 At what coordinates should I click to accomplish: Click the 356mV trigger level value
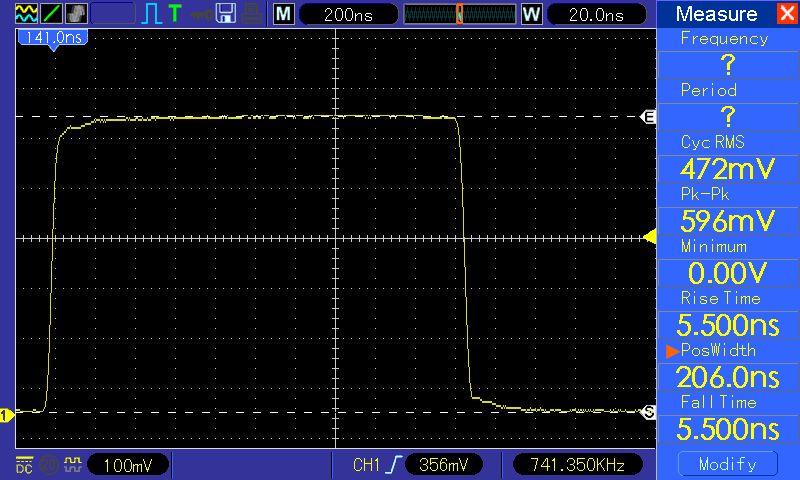(443, 464)
